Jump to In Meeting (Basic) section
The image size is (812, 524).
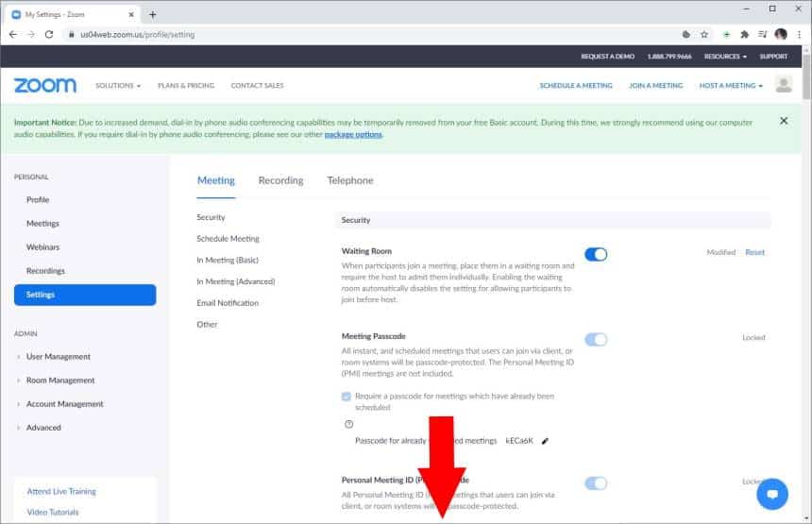pyautogui.click(x=228, y=261)
